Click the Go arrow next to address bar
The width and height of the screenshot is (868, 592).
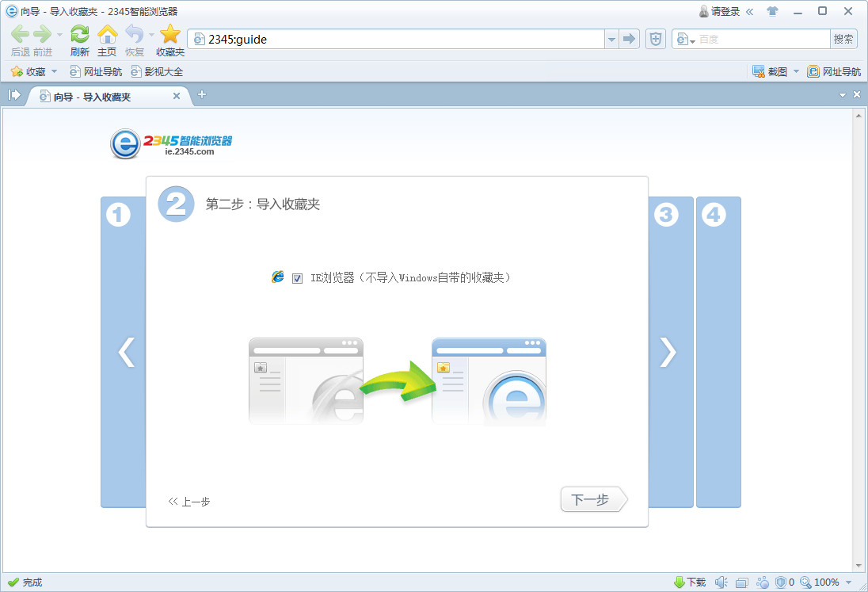[629, 40]
